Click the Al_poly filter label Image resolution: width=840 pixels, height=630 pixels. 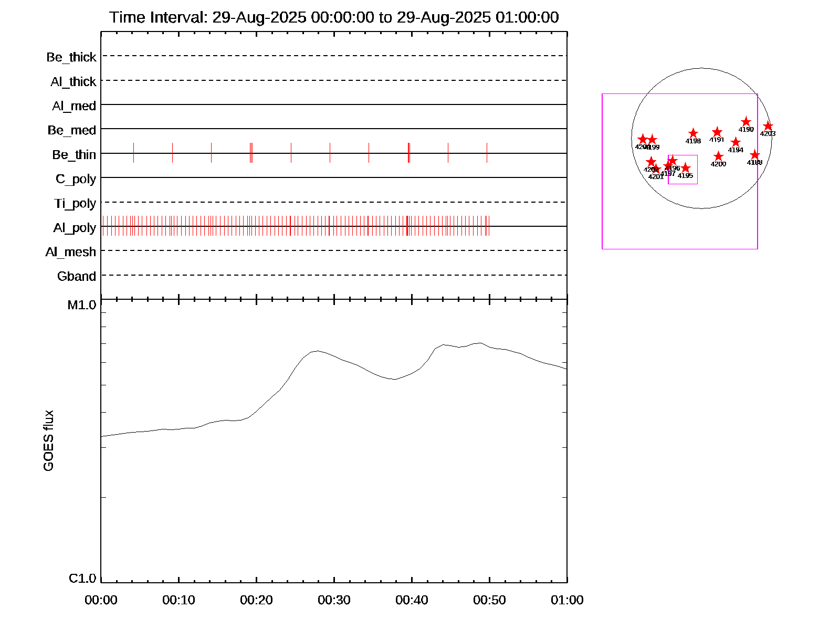coord(75,227)
